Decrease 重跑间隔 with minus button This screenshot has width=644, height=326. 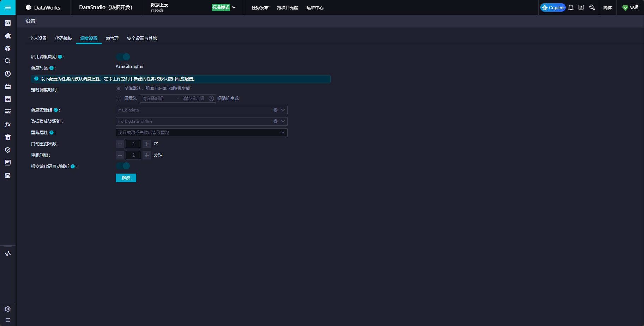pos(120,155)
